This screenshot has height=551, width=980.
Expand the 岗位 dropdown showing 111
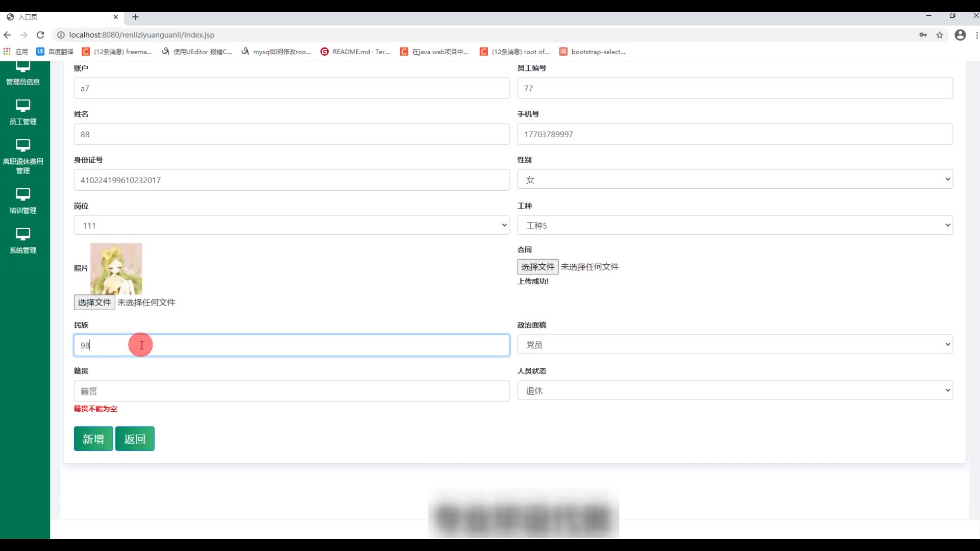click(x=291, y=226)
